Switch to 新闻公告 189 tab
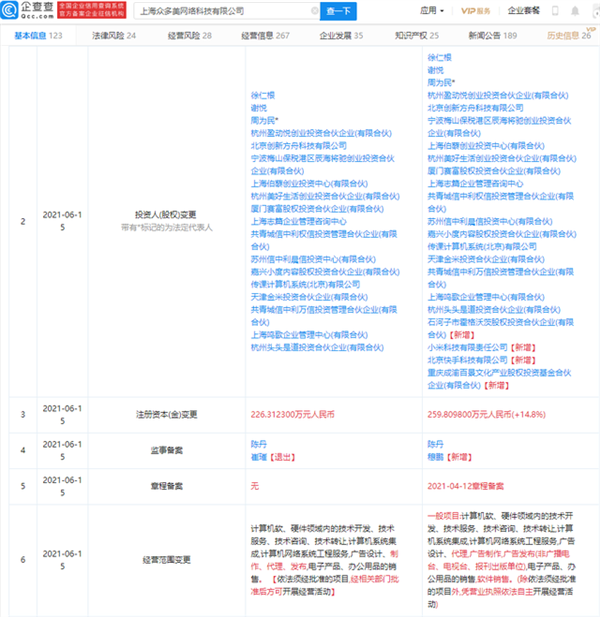600x617 pixels. [x=493, y=35]
